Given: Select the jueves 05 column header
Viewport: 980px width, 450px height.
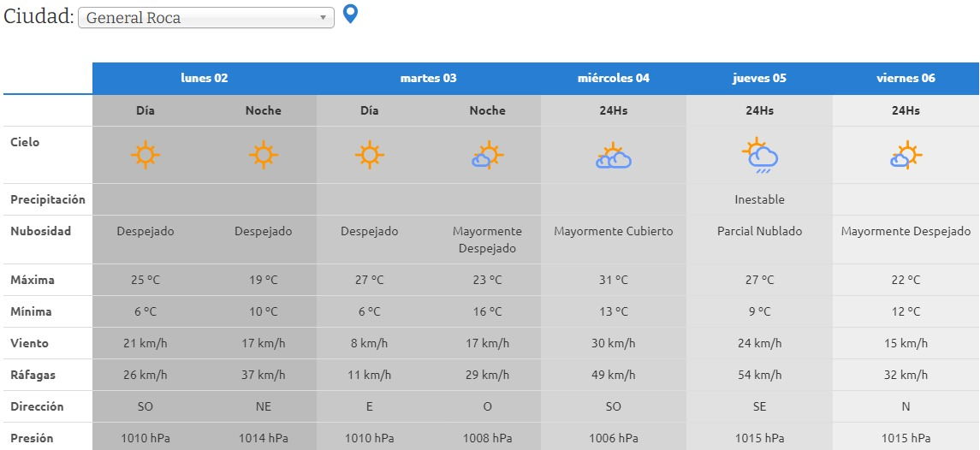Looking at the screenshot, I should (x=759, y=78).
